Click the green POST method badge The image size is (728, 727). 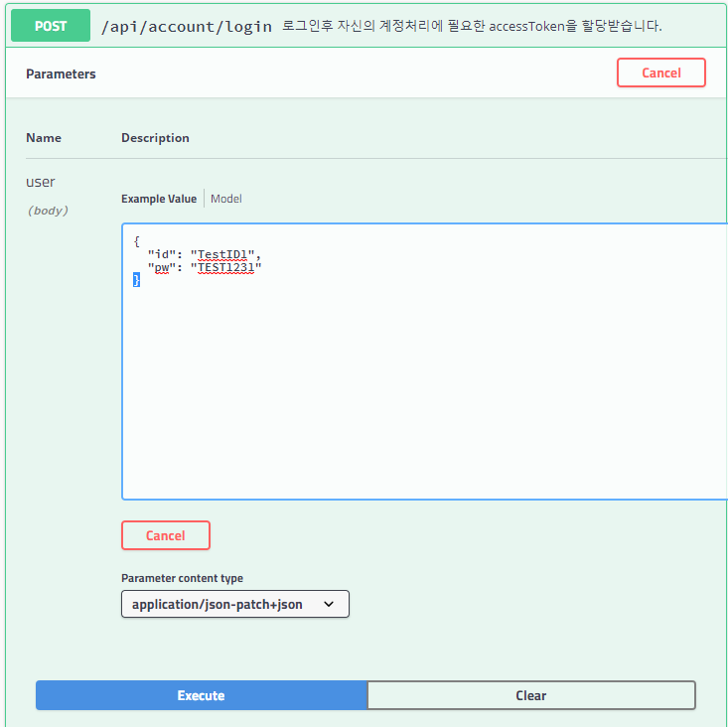pyautogui.click(x=50, y=26)
